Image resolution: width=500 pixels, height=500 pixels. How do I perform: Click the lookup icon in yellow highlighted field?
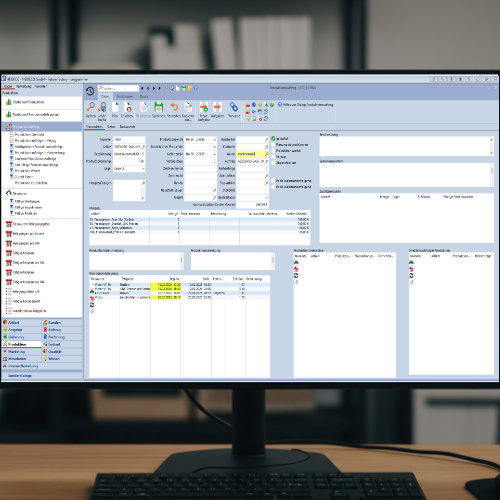pyautogui.click(x=266, y=154)
